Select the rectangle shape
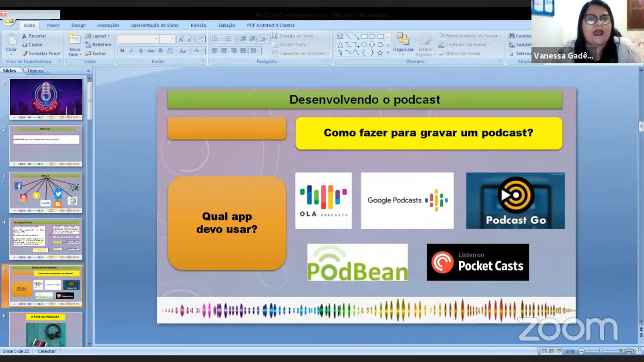 tap(364, 37)
